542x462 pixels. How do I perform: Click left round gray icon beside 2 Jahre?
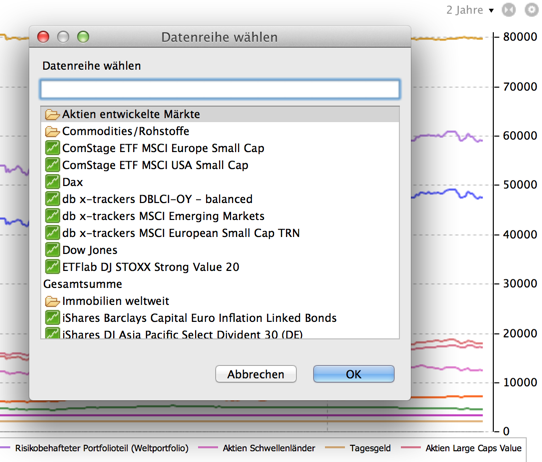coord(508,10)
